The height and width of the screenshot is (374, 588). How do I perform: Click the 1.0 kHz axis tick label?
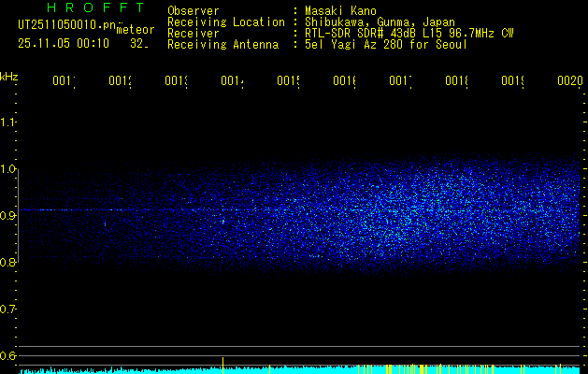[7, 169]
